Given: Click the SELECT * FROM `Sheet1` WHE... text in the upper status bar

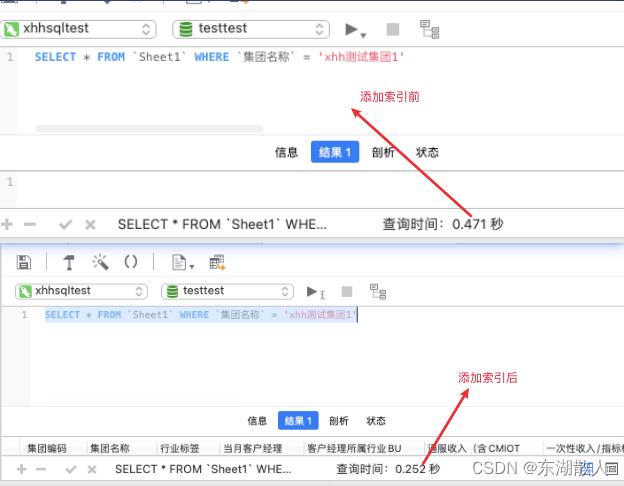Looking at the screenshot, I should [x=222, y=224].
